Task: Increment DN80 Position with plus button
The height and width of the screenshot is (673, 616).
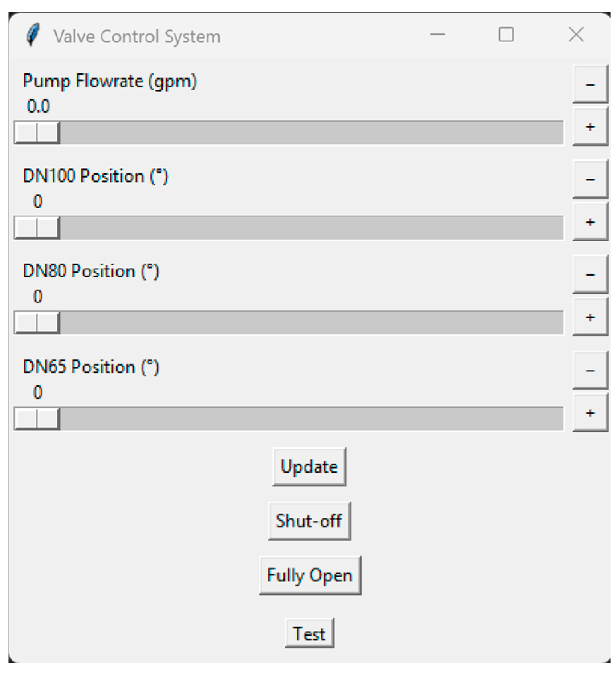Action: [x=590, y=317]
